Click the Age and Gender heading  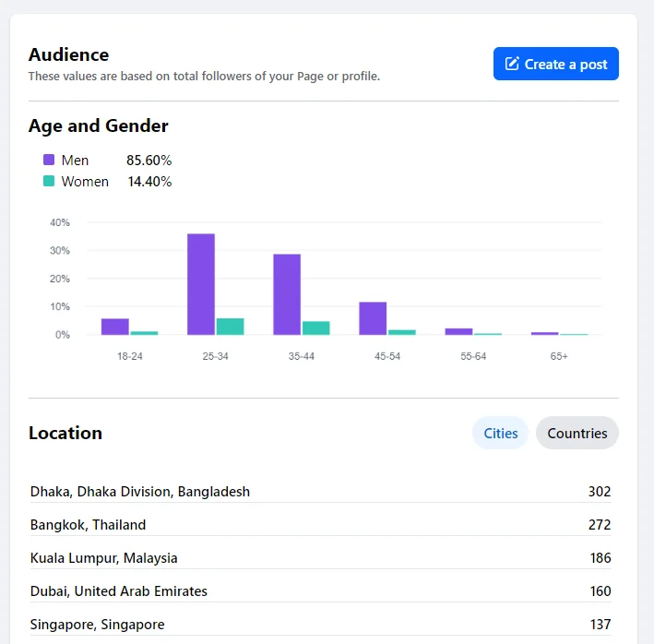[99, 125]
